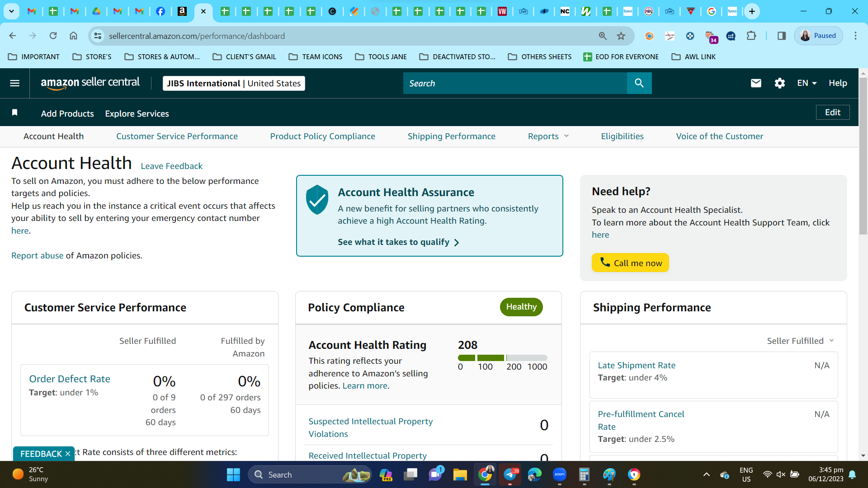
Task: Open the messages envelope icon
Action: [756, 83]
